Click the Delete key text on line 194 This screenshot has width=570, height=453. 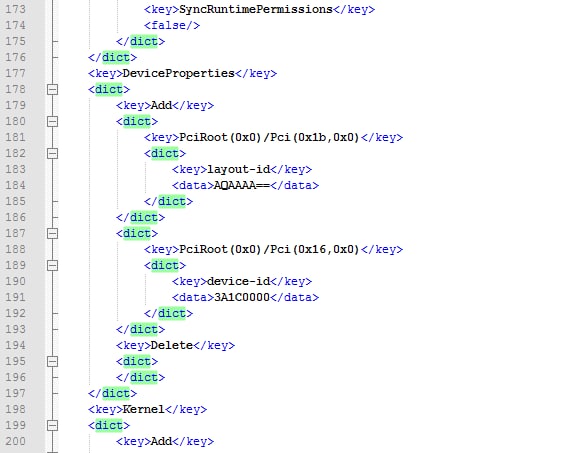(x=172, y=345)
